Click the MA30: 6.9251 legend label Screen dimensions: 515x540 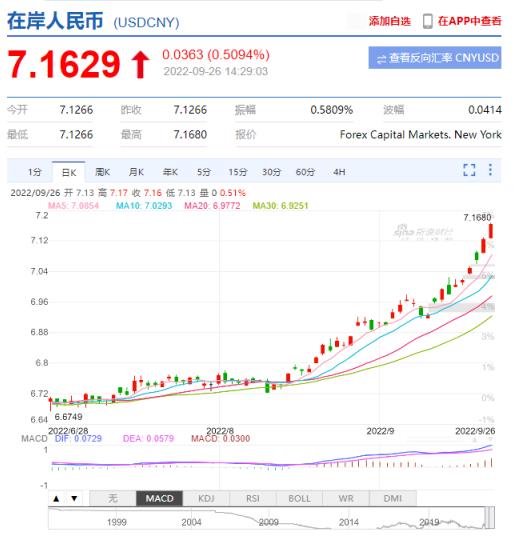[x=280, y=206]
